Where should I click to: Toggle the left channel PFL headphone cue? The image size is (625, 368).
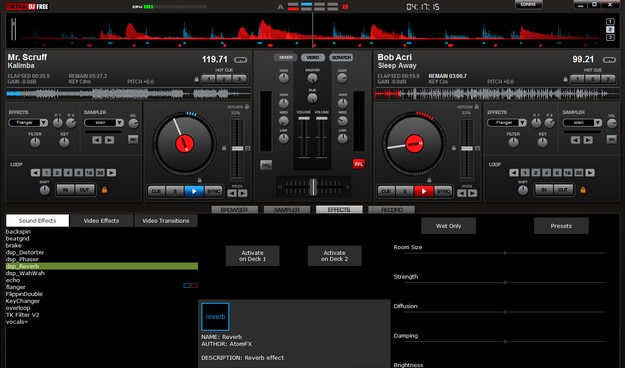click(266, 165)
